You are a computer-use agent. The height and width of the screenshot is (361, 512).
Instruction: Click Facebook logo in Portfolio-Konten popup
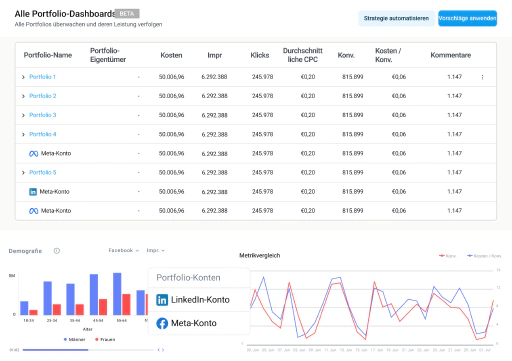coord(162,323)
